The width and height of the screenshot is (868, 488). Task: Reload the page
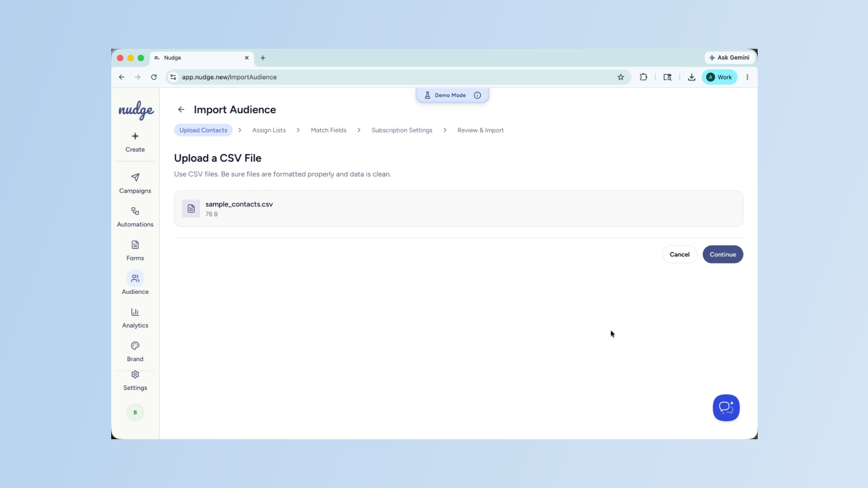154,77
